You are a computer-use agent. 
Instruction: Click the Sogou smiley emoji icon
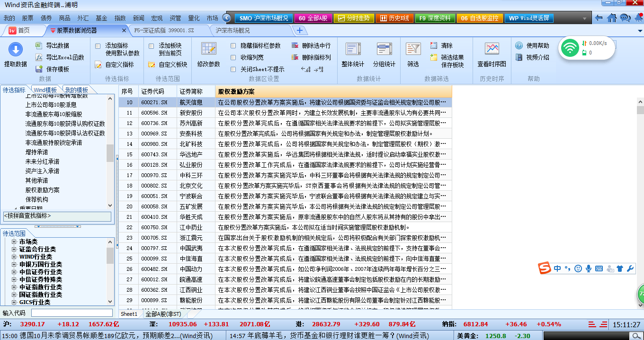coord(578,268)
